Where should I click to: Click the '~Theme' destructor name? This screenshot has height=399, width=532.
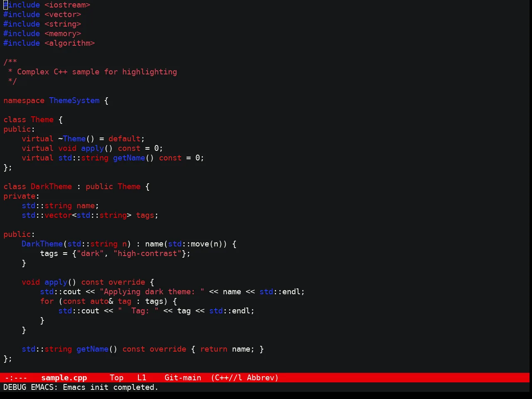(x=72, y=139)
